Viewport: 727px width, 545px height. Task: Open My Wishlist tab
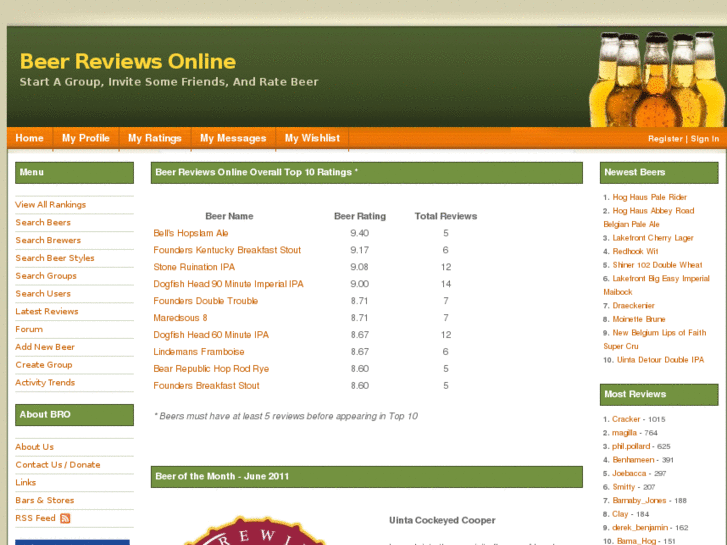coord(312,138)
